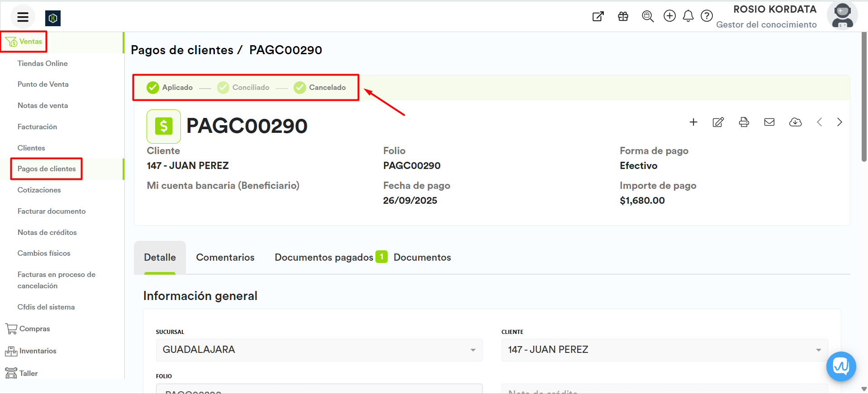Open the gift icon in top bar
The height and width of the screenshot is (394, 868).
pyautogui.click(x=623, y=17)
